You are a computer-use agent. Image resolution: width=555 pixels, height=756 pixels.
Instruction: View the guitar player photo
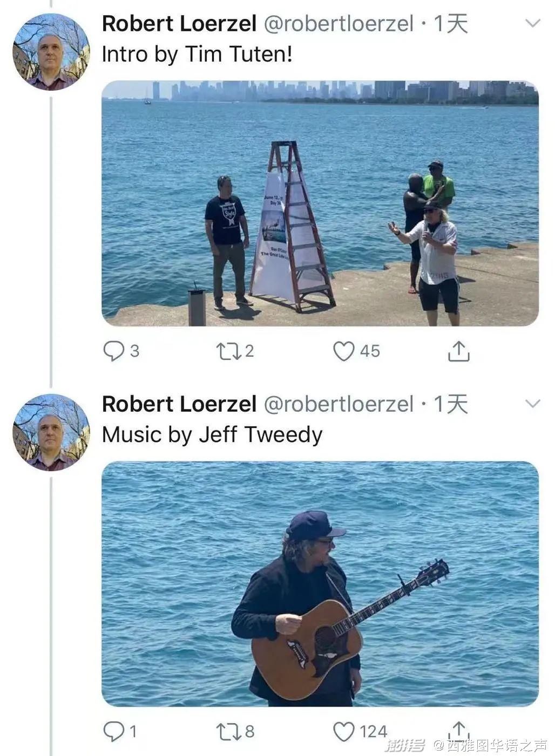(x=320, y=584)
